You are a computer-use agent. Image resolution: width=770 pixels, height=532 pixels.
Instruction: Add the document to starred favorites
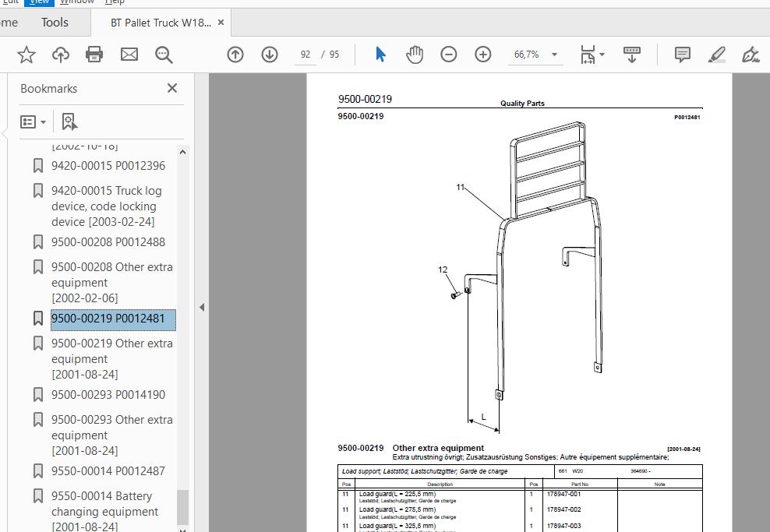coord(26,55)
